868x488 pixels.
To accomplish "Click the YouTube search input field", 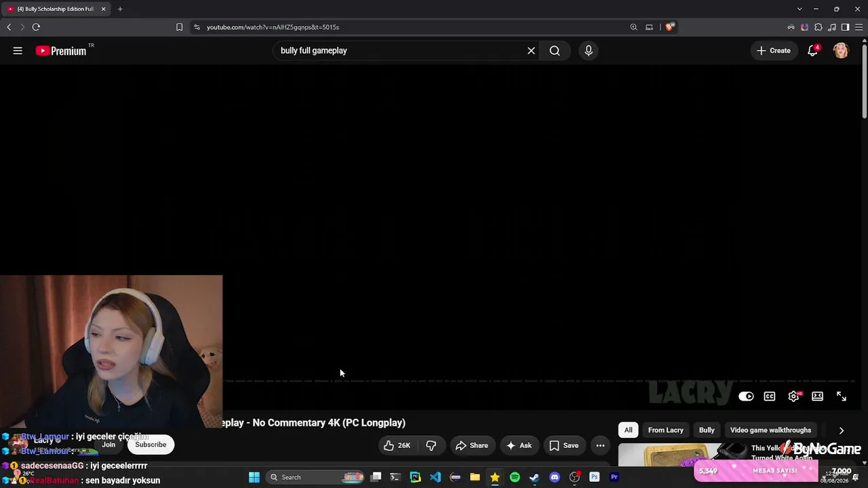I will point(400,51).
